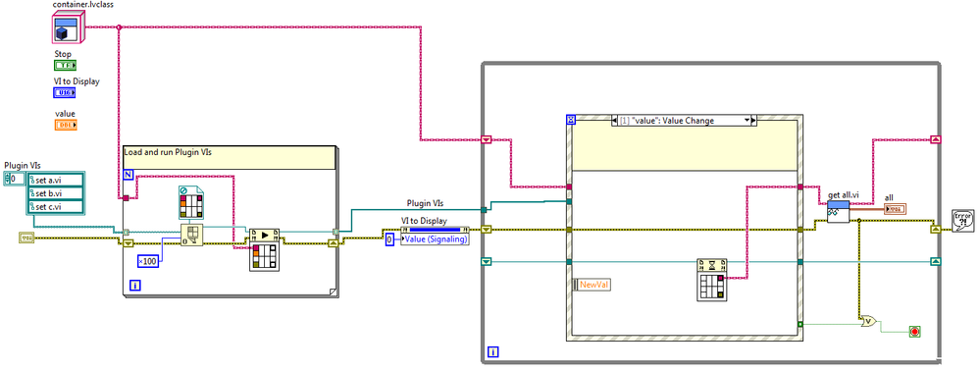Select the VI to Display property node header
The width and height of the screenshot is (980, 371).
click(x=435, y=230)
